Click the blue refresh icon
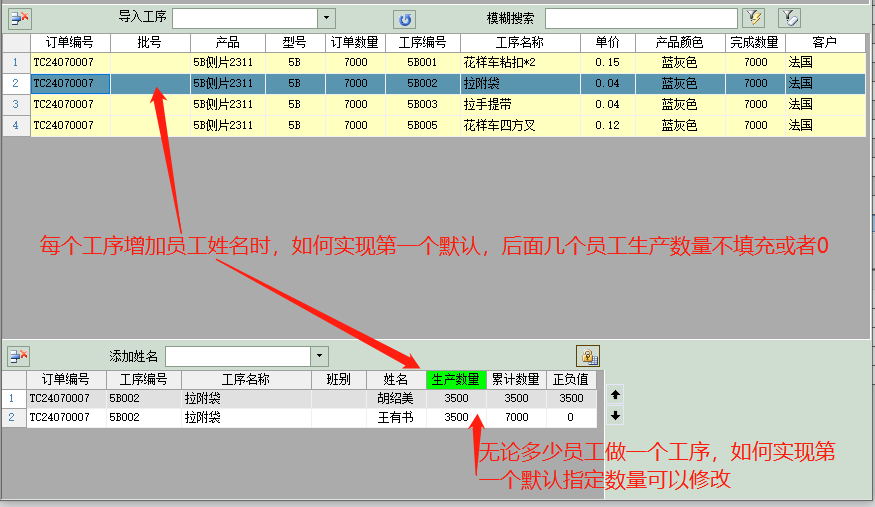Screen dimensions: 875x507 405,20
